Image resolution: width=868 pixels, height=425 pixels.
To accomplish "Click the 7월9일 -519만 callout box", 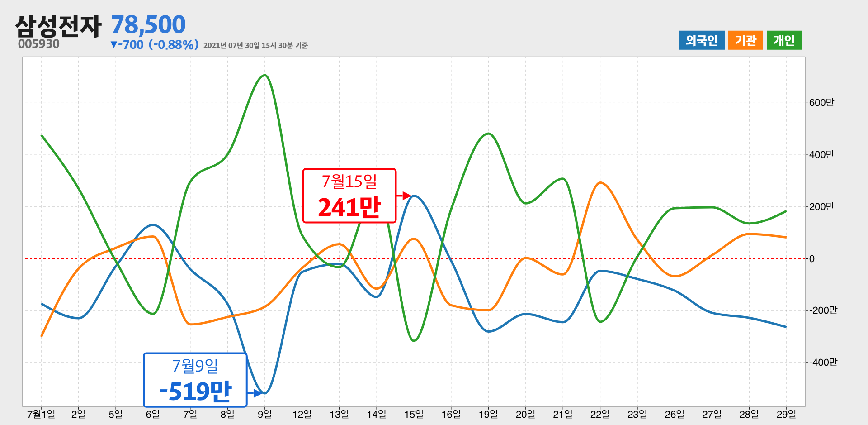I will click(195, 380).
